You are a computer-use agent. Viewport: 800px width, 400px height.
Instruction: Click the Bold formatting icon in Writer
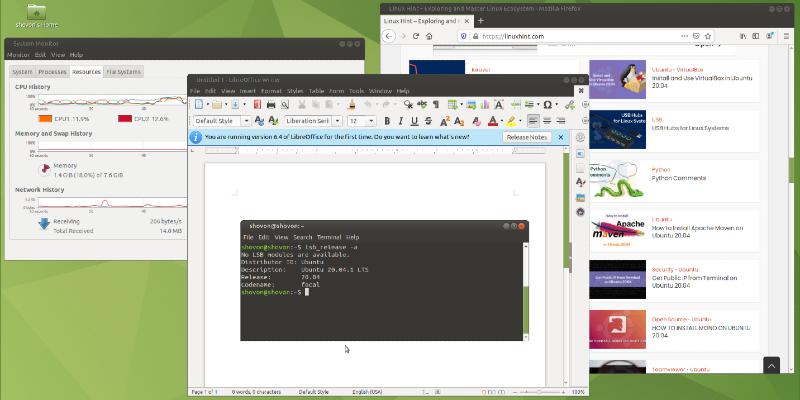pos(388,121)
